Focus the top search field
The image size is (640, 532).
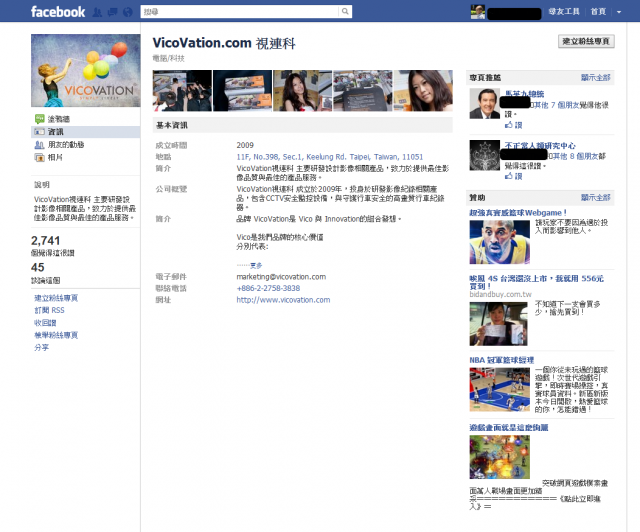coord(240,11)
